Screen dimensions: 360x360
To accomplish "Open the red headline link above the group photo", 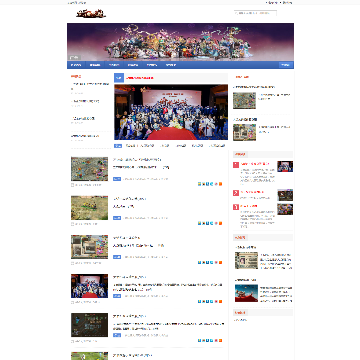I will (140, 78).
